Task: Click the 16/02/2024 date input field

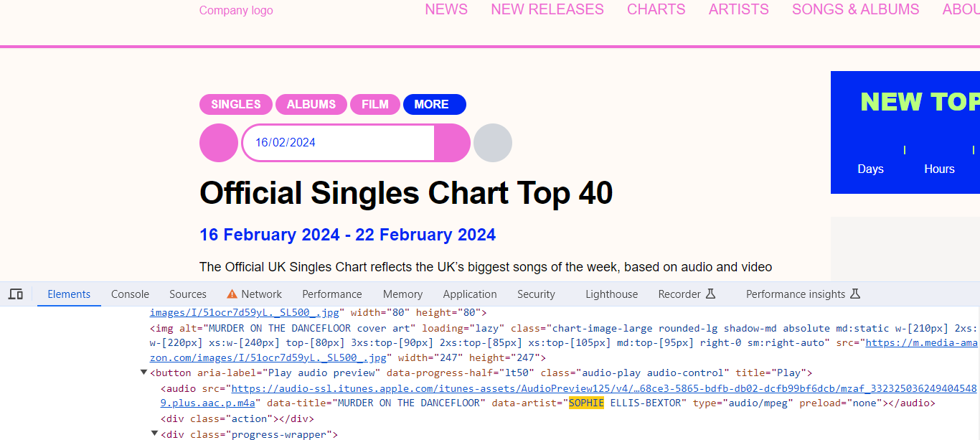Action: 339,143
